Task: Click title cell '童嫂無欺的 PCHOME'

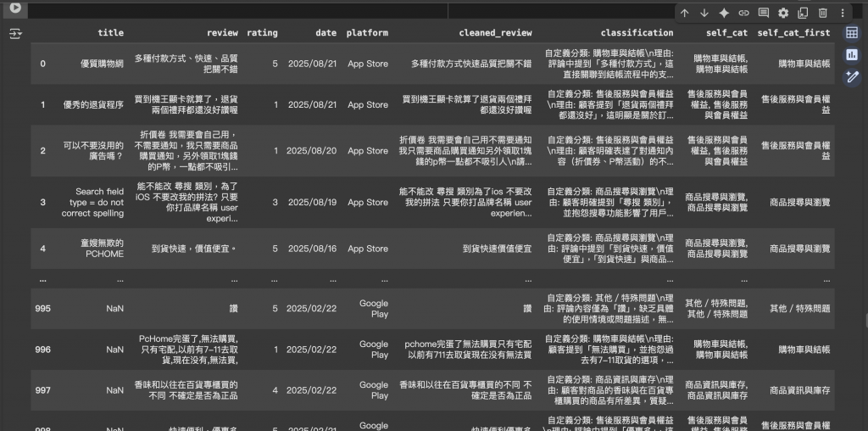Action: point(102,249)
